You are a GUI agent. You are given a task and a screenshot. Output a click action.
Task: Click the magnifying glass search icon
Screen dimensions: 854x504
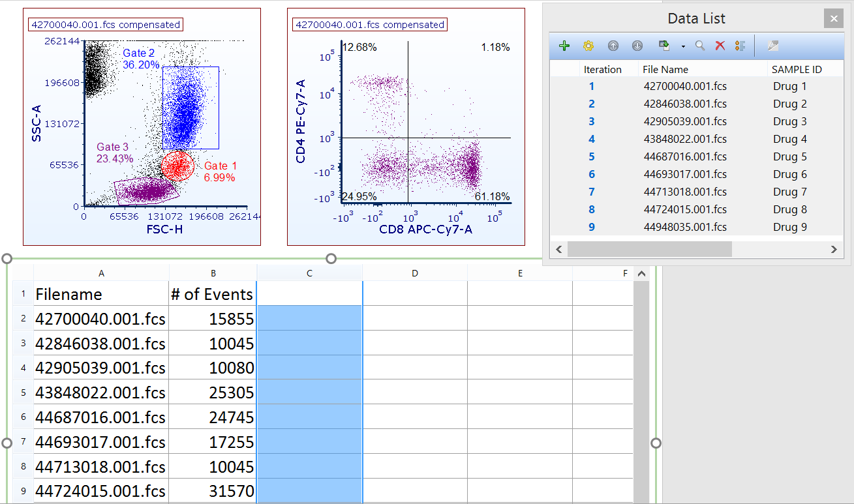pos(700,46)
